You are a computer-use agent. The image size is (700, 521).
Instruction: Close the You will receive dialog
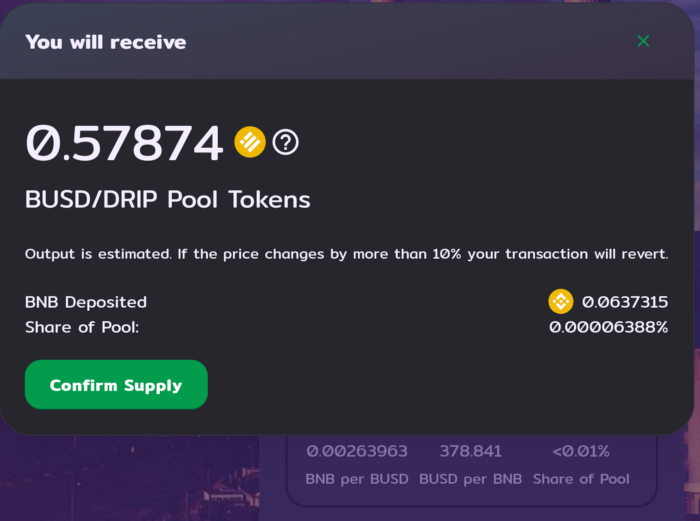click(643, 41)
